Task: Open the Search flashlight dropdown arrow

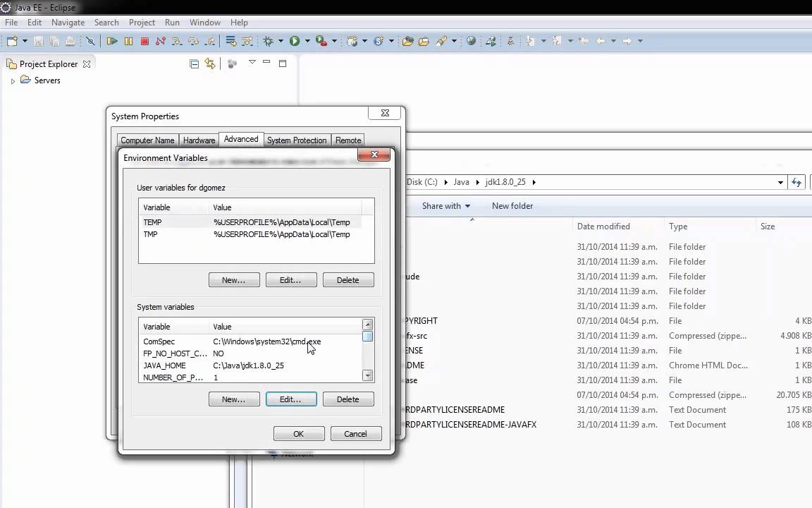Action: (454, 41)
